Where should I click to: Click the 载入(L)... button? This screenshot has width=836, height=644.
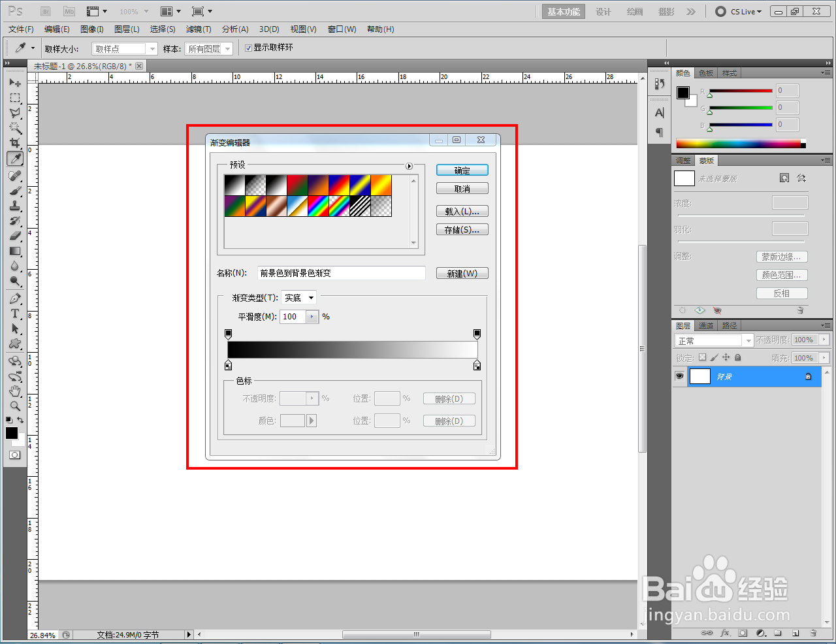tap(462, 212)
